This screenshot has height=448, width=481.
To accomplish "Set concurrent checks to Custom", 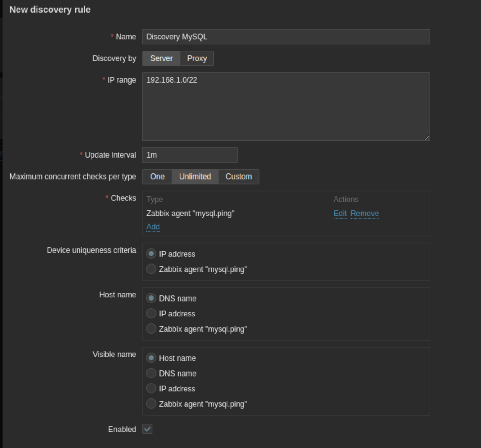I will point(239,177).
